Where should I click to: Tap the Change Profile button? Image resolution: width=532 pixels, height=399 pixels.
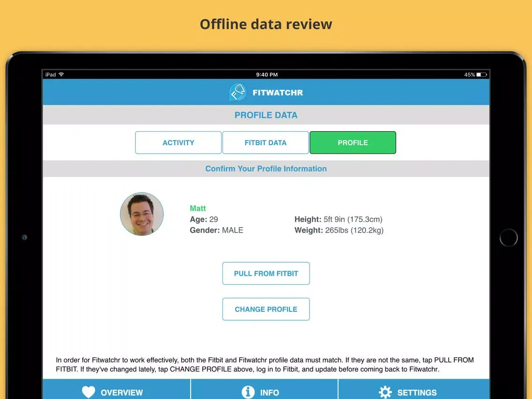266,309
